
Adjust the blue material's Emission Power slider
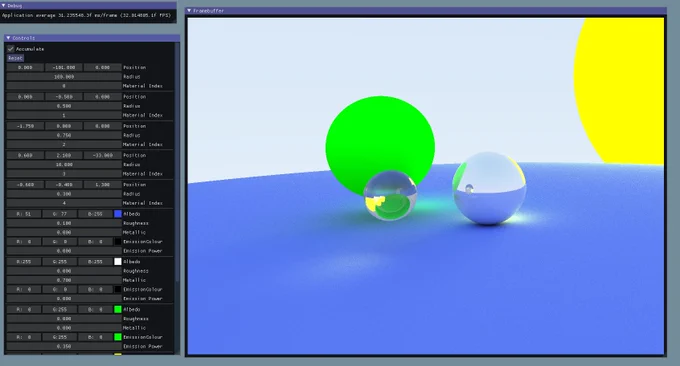(x=64, y=251)
